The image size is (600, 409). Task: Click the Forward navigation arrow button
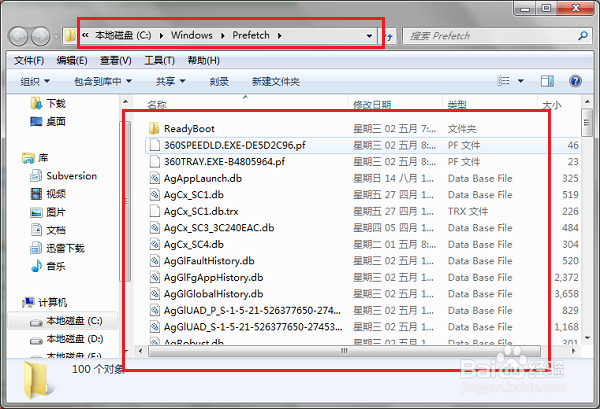click(x=41, y=36)
